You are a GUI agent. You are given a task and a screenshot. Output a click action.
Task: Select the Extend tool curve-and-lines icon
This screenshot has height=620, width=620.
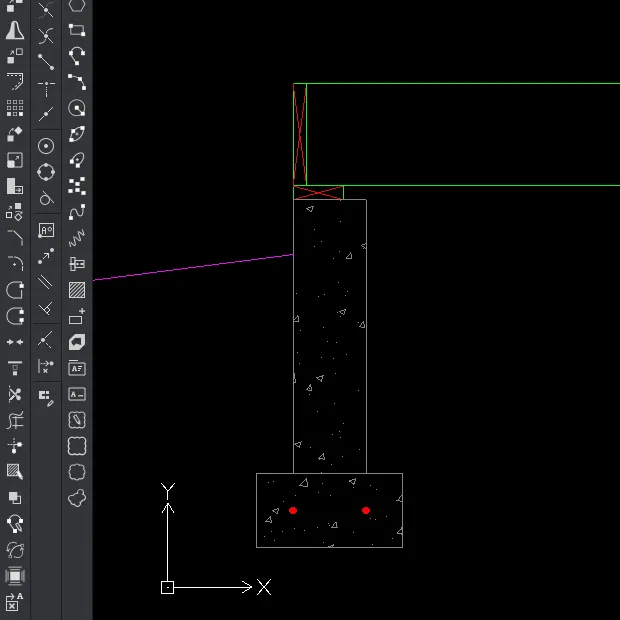[15, 420]
